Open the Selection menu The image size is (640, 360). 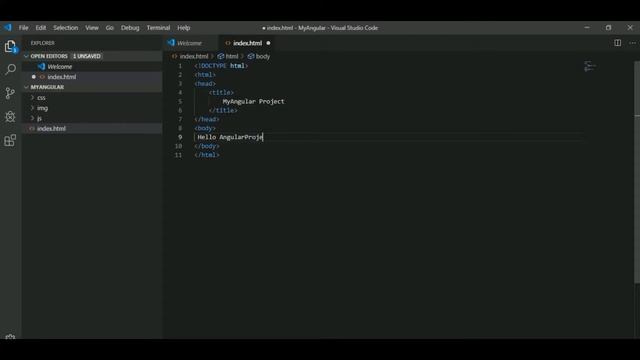pos(65,28)
